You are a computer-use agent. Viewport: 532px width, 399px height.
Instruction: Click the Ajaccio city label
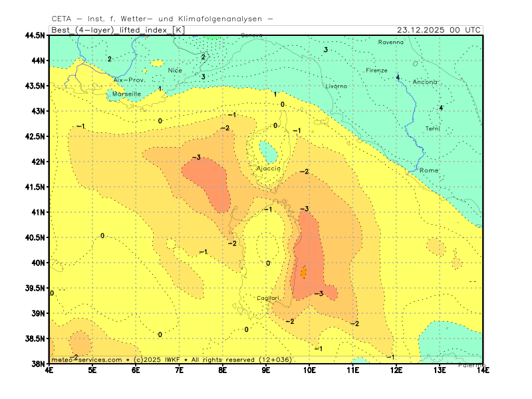pyautogui.click(x=269, y=169)
